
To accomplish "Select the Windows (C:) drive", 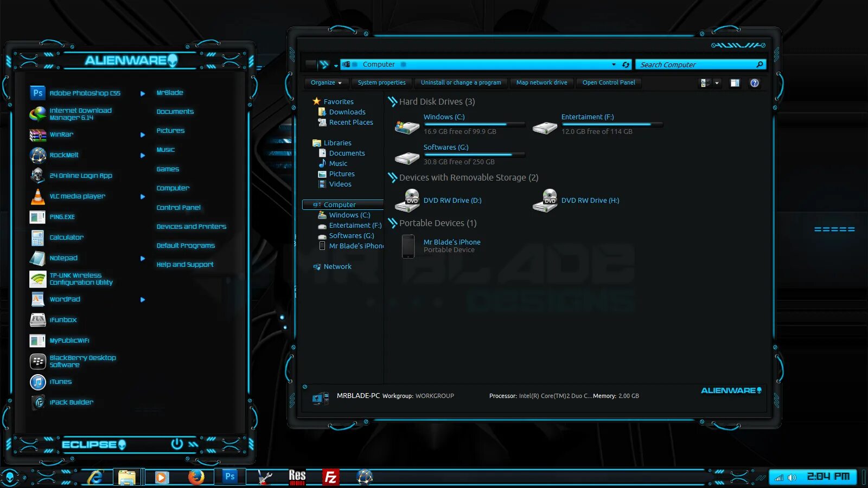I will (459, 125).
